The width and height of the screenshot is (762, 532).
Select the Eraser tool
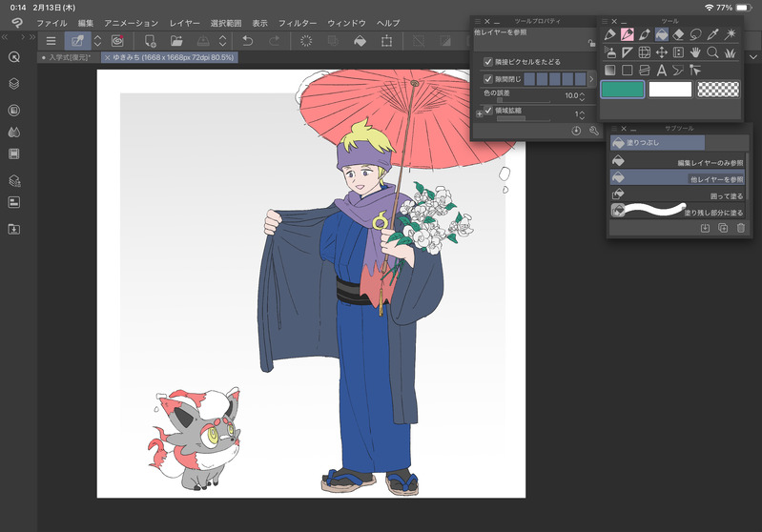click(x=678, y=34)
